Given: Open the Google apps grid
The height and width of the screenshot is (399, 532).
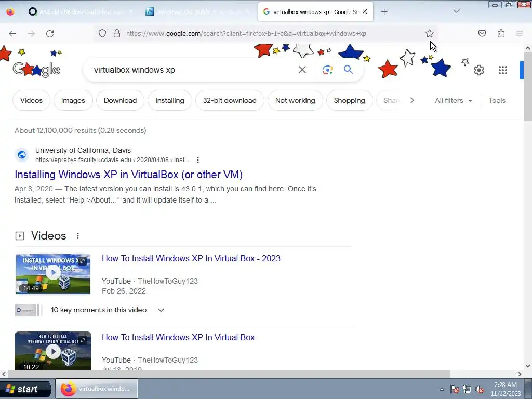Looking at the screenshot, I should tap(503, 70).
